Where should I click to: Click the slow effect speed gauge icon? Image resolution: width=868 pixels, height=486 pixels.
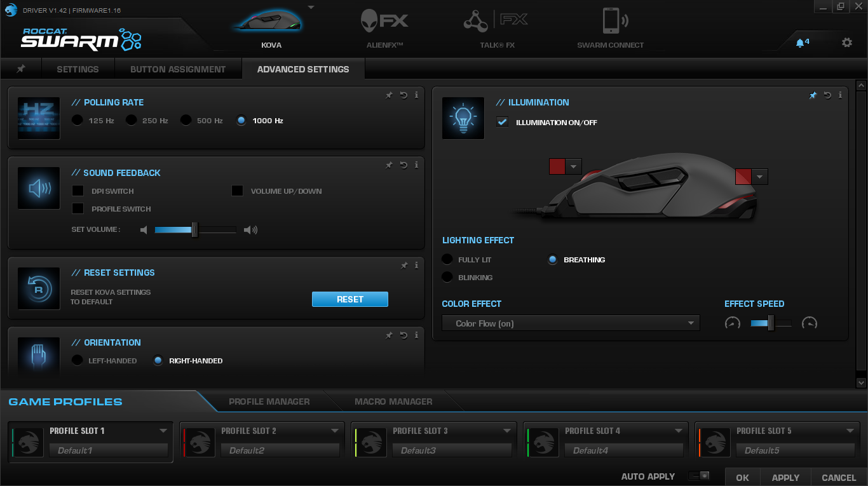733,323
